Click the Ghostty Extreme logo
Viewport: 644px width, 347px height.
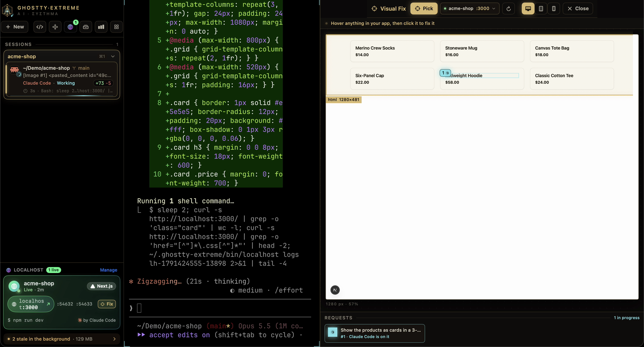click(x=8, y=10)
